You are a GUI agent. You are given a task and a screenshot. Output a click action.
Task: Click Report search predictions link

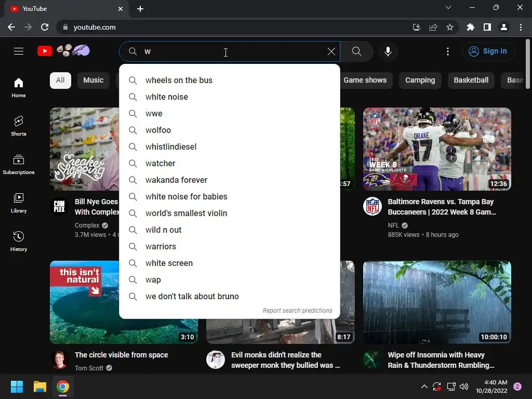click(x=298, y=311)
